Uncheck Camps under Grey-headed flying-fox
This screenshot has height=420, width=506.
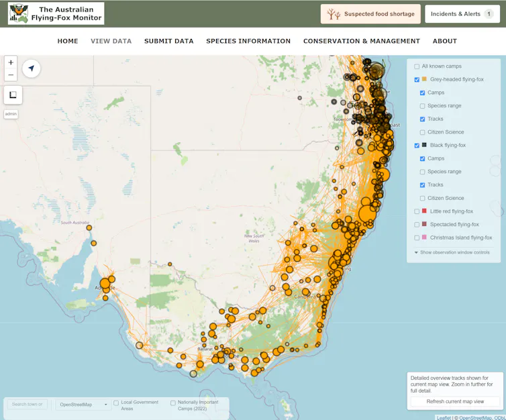tap(422, 93)
